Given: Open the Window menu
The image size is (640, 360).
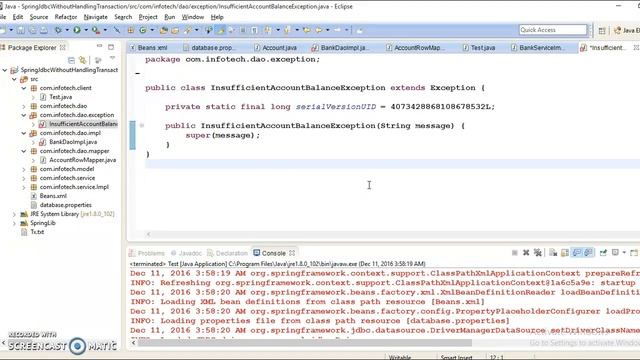Looking at the screenshot, I should [193, 17].
